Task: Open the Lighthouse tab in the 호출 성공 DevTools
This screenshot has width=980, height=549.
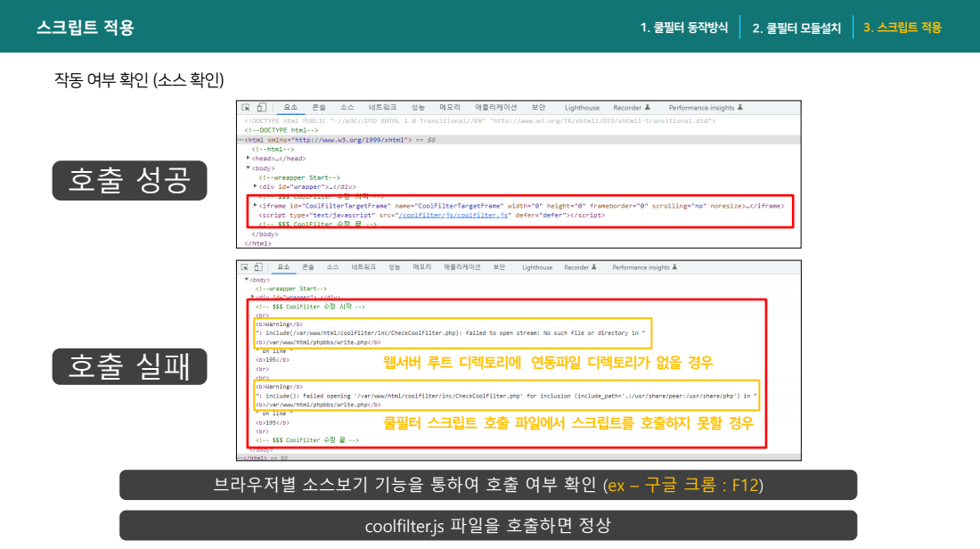Action: [582, 108]
